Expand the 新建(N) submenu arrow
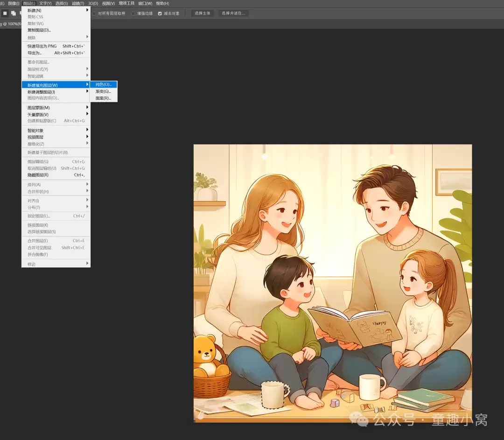The image size is (504, 440). click(x=87, y=10)
